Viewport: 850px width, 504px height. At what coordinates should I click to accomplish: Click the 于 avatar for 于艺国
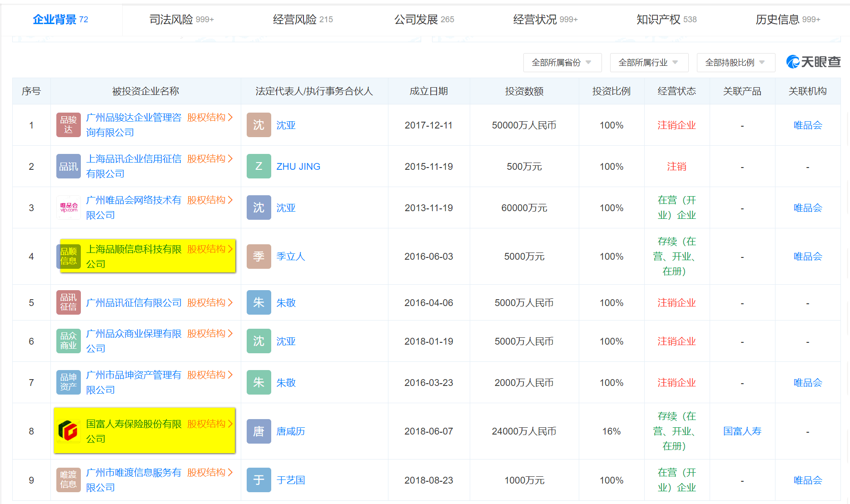[259, 480]
